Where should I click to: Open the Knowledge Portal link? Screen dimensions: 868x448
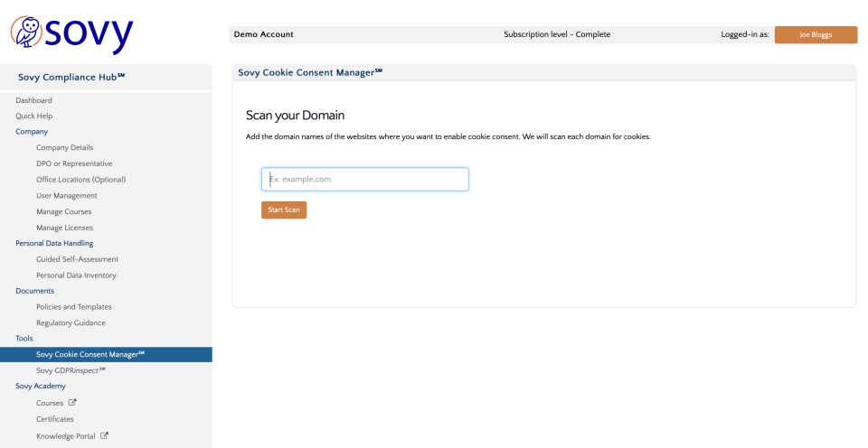pos(66,436)
